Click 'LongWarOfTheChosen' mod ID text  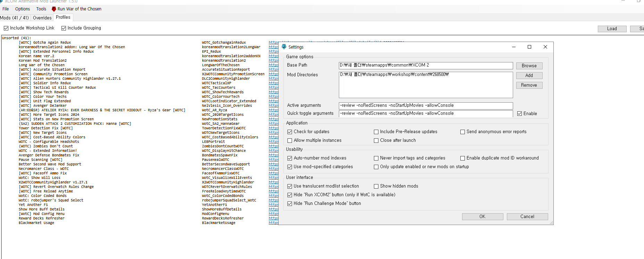[221, 65]
